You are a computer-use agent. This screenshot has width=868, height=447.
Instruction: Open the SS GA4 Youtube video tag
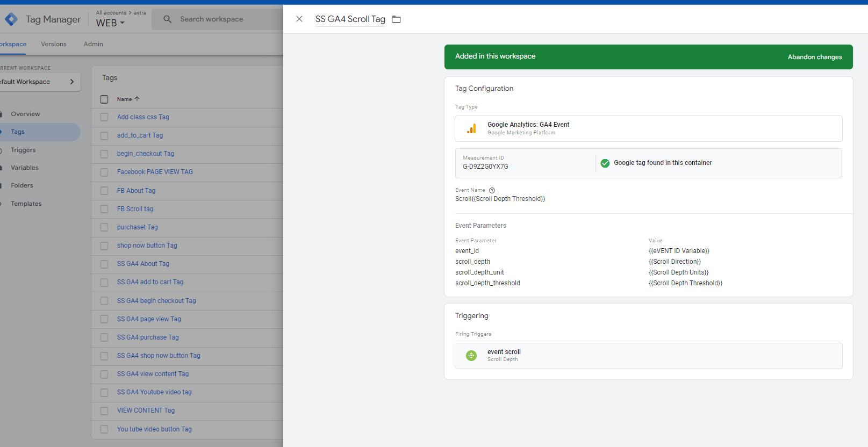click(x=154, y=392)
